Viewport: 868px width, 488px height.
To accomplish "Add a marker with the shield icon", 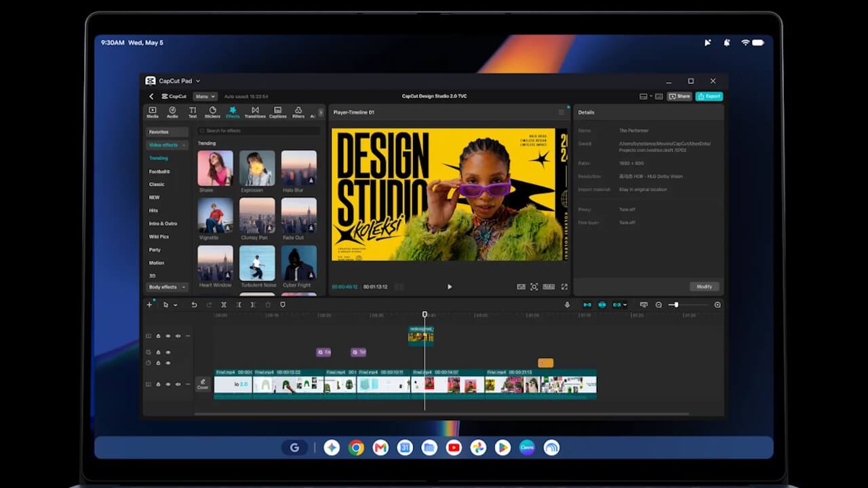I will coord(283,305).
